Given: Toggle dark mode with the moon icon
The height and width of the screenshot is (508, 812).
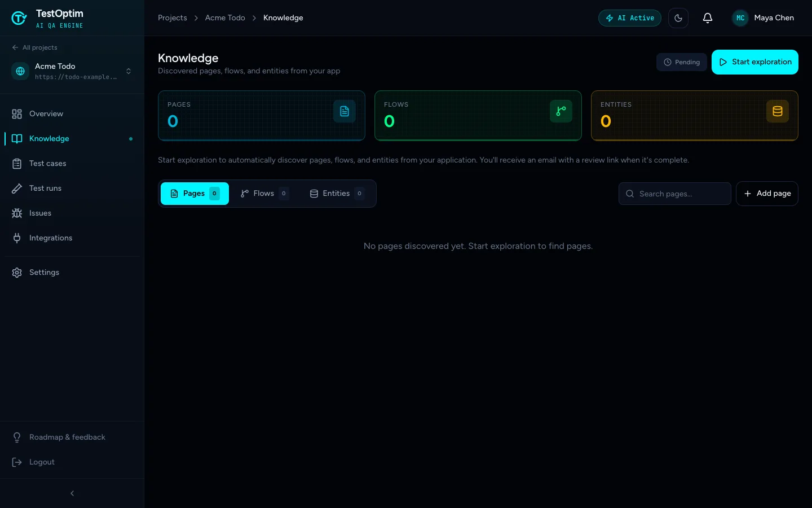Looking at the screenshot, I should pos(678,18).
